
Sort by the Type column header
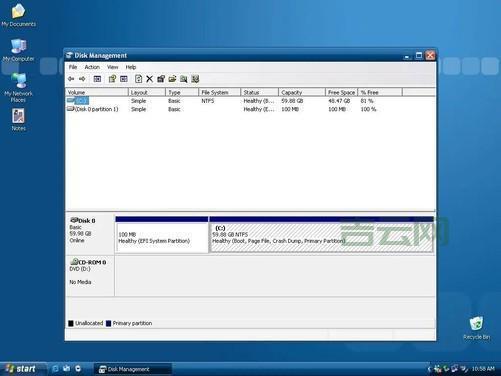pyautogui.click(x=182, y=92)
